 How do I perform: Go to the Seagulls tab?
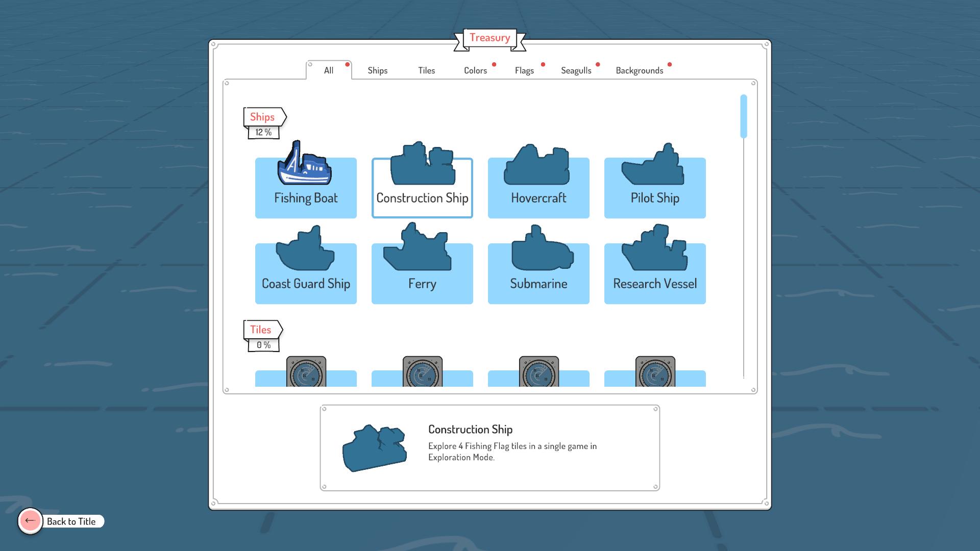[576, 70]
